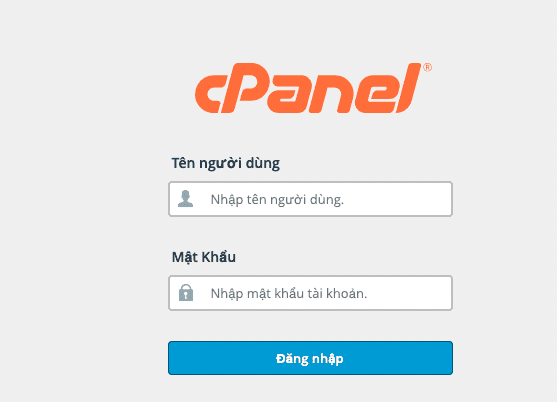Click the Đăng nhập button
The image size is (557, 402).
(x=310, y=358)
